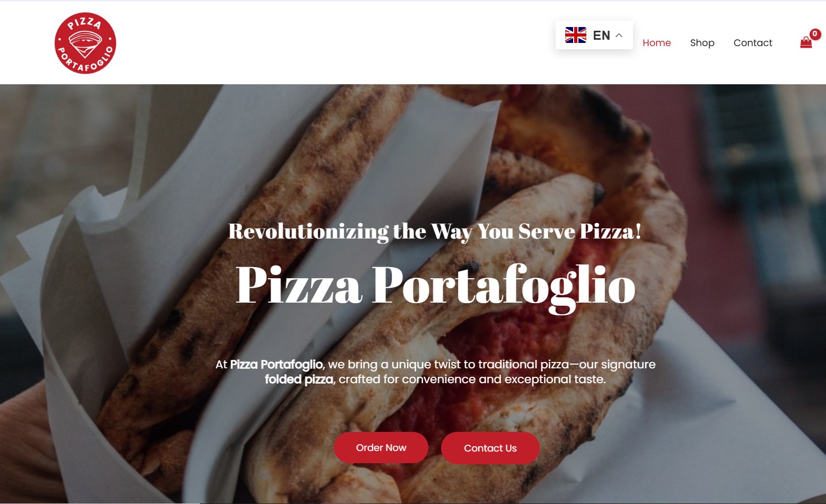Click bold Pizza Portafoglio in description text
This screenshot has height=504, width=826.
(x=276, y=365)
